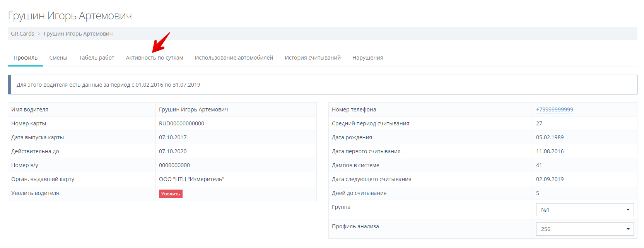Select the Активность по суткам tab

154,58
